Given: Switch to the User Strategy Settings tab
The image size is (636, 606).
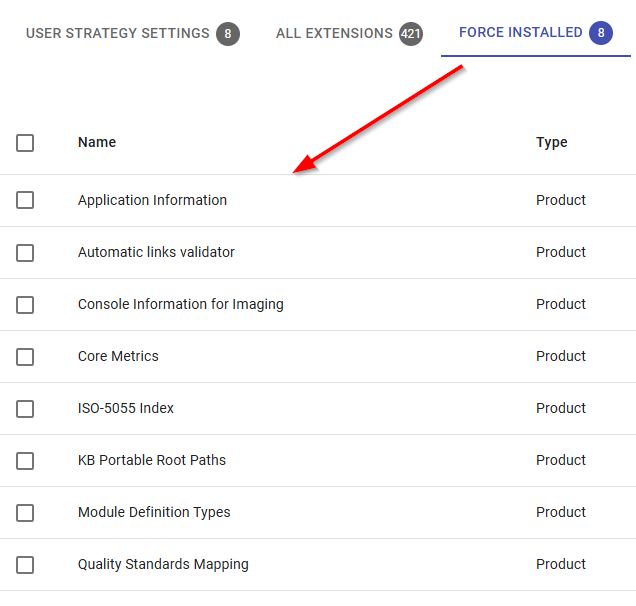Looking at the screenshot, I should tap(133, 33).
